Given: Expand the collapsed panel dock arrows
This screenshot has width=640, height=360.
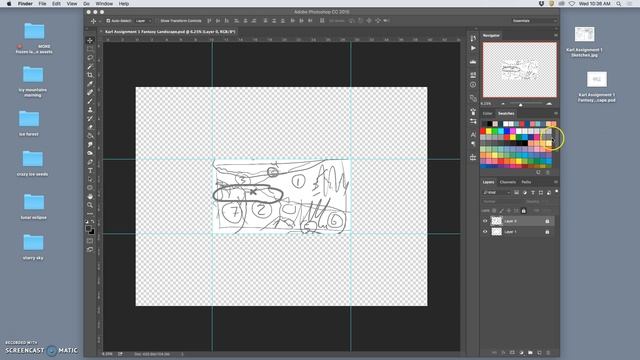Looking at the screenshot, I should click(x=476, y=29).
